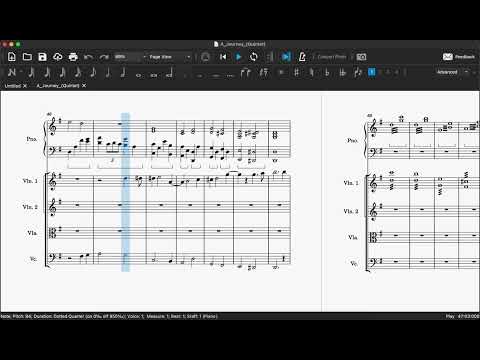This screenshot has width=480, height=360.
Task: Select Voice 4
Action: (x=397, y=72)
